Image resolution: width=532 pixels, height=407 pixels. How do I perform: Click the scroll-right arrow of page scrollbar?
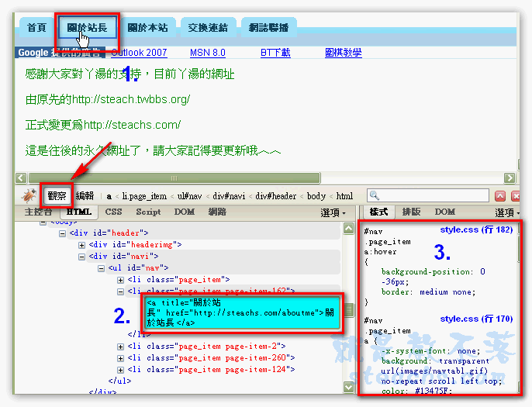tap(510, 178)
